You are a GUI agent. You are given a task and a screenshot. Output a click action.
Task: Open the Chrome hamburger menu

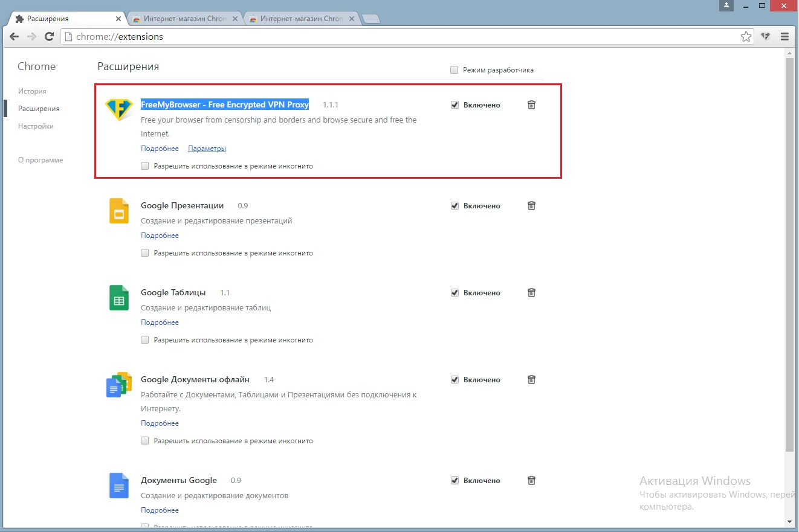pos(785,37)
